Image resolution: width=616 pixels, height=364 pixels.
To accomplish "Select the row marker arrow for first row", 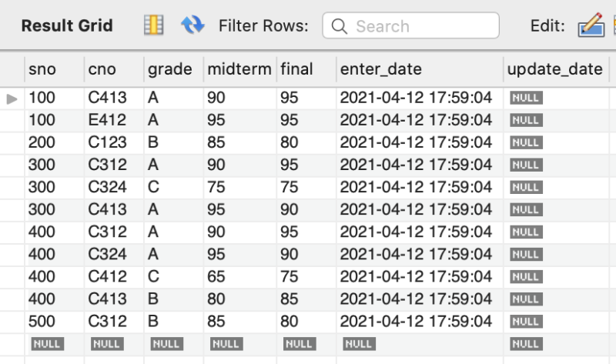I will [x=12, y=99].
